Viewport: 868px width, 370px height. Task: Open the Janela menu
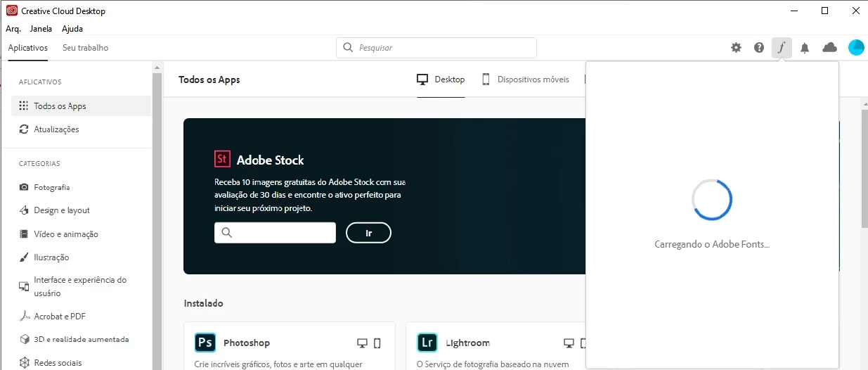pyautogui.click(x=41, y=29)
